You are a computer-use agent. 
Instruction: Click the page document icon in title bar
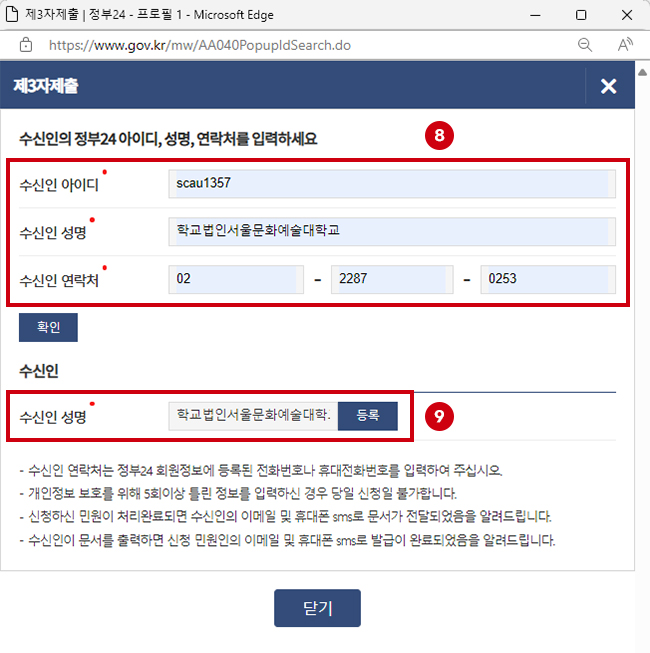click(x=12, y=14)
